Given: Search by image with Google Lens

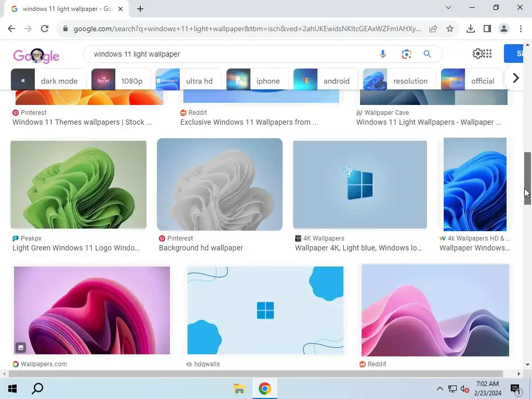Looking at the screenshot, I should [x=406, y=54].
